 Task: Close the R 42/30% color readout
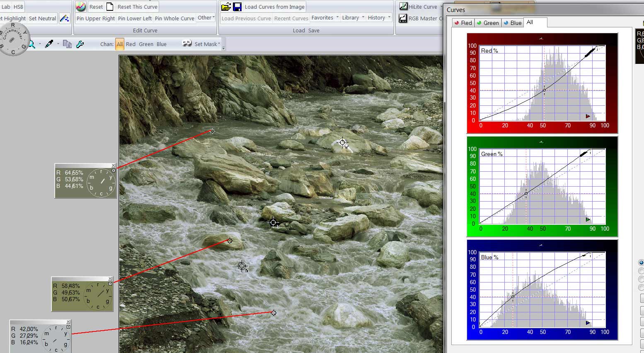[68, 322]
